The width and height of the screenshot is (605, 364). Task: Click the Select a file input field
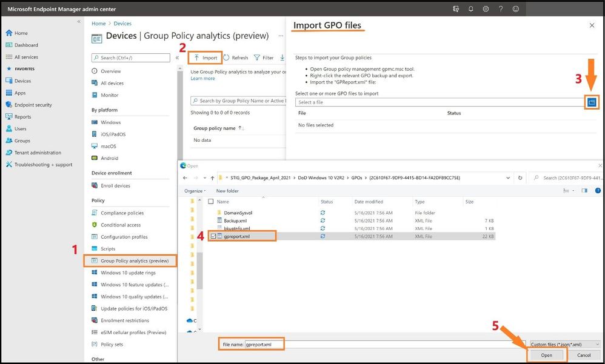pyautogui.click(x=440, y=102)
